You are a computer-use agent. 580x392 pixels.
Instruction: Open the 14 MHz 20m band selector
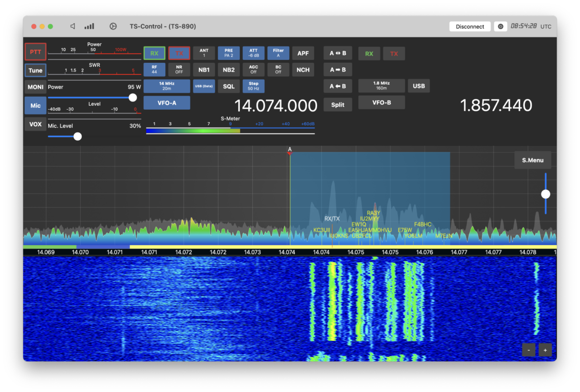(167, 86)
